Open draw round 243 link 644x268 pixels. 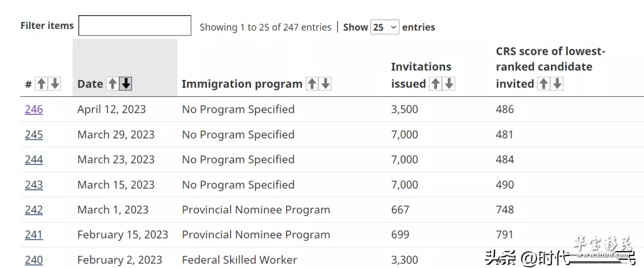[34, 185]
